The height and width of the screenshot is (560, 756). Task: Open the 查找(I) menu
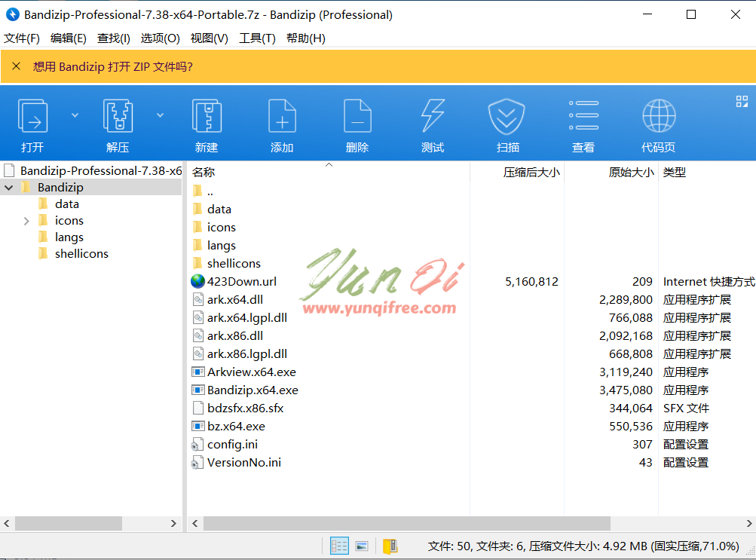coord(113,38)
